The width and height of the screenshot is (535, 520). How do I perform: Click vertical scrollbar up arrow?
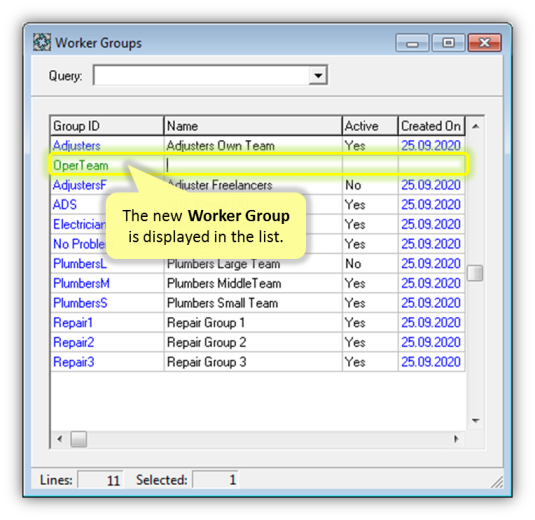pyautogui.click(x=475, y=126)
